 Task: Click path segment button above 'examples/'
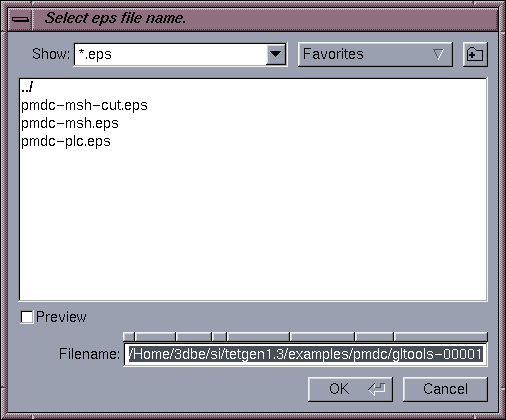coord(322,336)
